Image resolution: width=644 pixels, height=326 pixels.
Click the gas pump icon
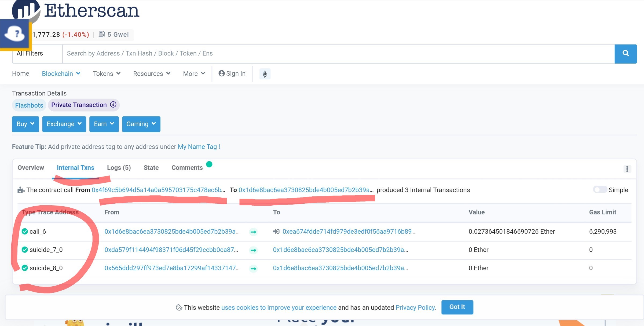point(102,34)
